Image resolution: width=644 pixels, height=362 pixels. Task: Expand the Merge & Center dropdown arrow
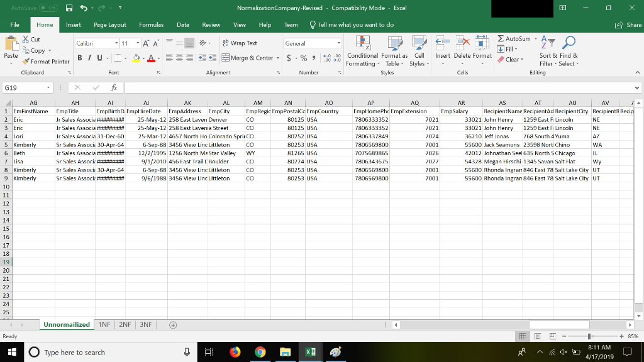pyautogui.click(x=278, y=58)
